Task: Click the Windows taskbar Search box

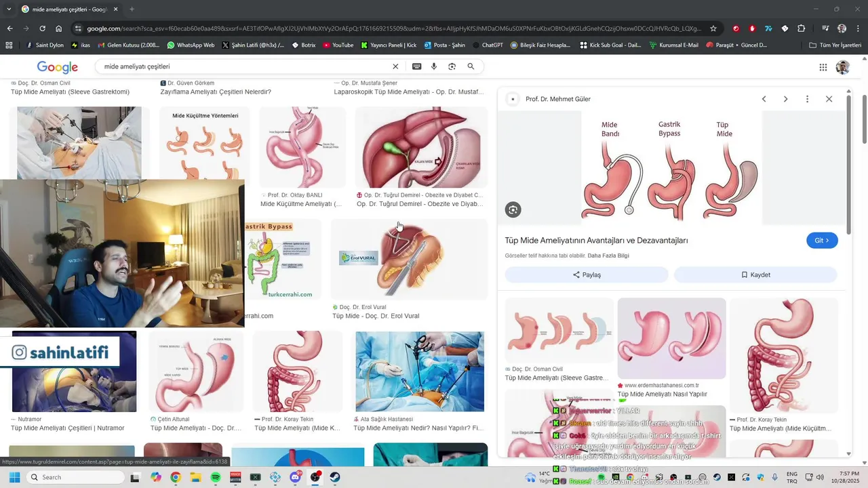Action: 76,477
